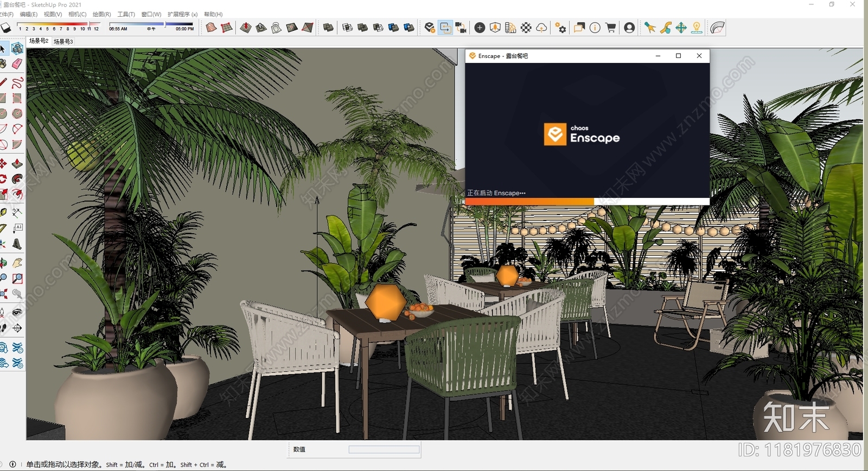Click the Subtract solids tool

coord(378,28)
